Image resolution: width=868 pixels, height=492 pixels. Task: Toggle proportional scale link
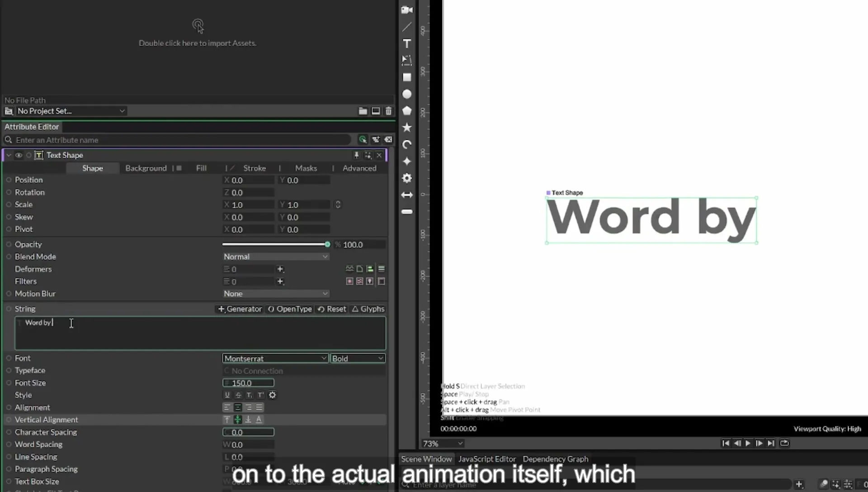point(338,204)
